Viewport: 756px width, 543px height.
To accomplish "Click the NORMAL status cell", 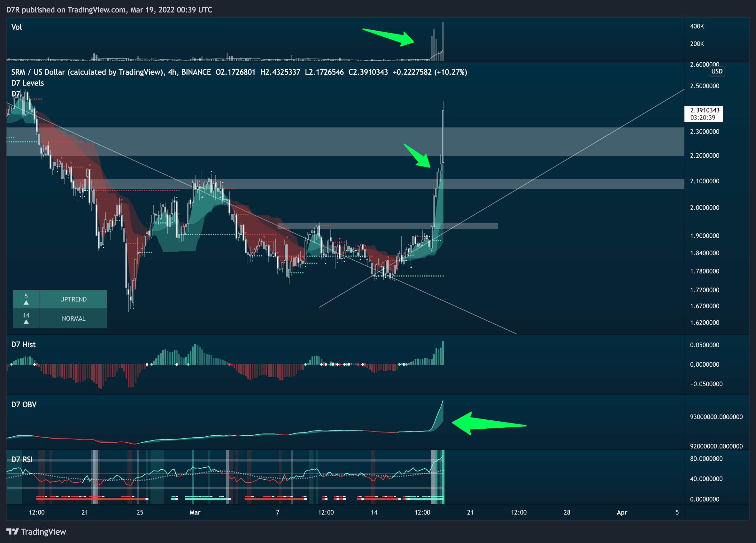I will pyautogui.click(x=73, y=318).
